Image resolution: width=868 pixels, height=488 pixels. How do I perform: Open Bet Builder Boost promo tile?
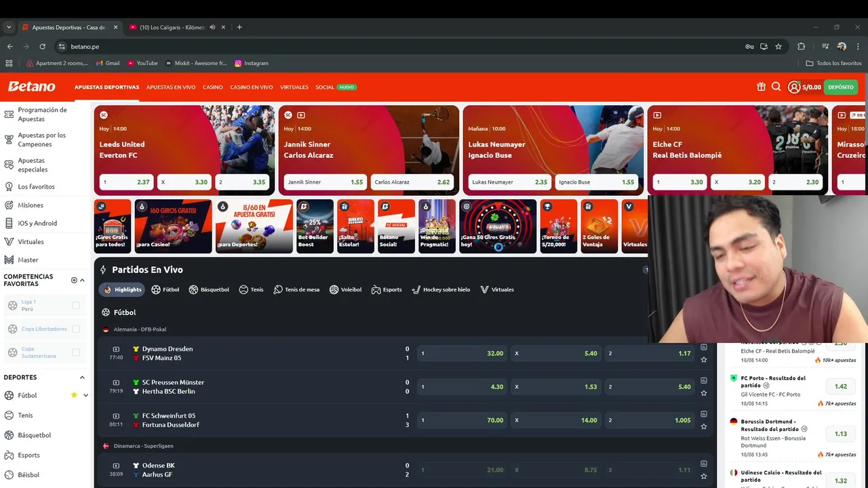(x=315, y=226)
